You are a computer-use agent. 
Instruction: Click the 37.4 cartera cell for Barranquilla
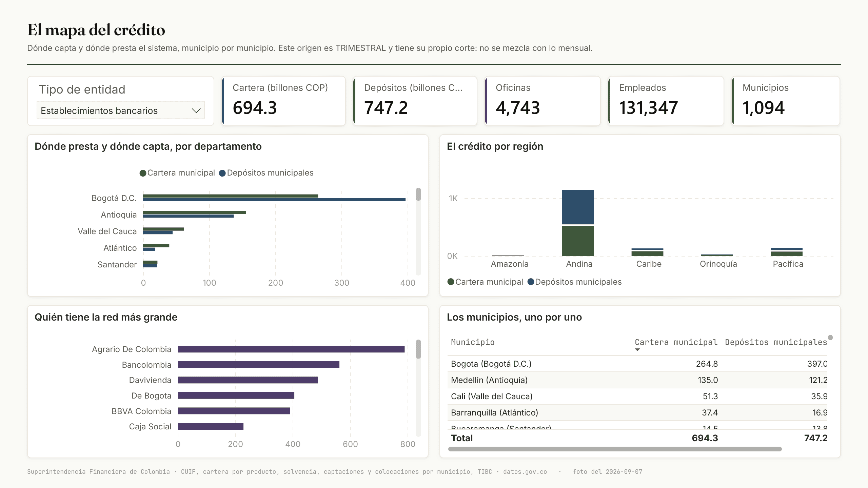pyautogui.click(x=710, y=413)
